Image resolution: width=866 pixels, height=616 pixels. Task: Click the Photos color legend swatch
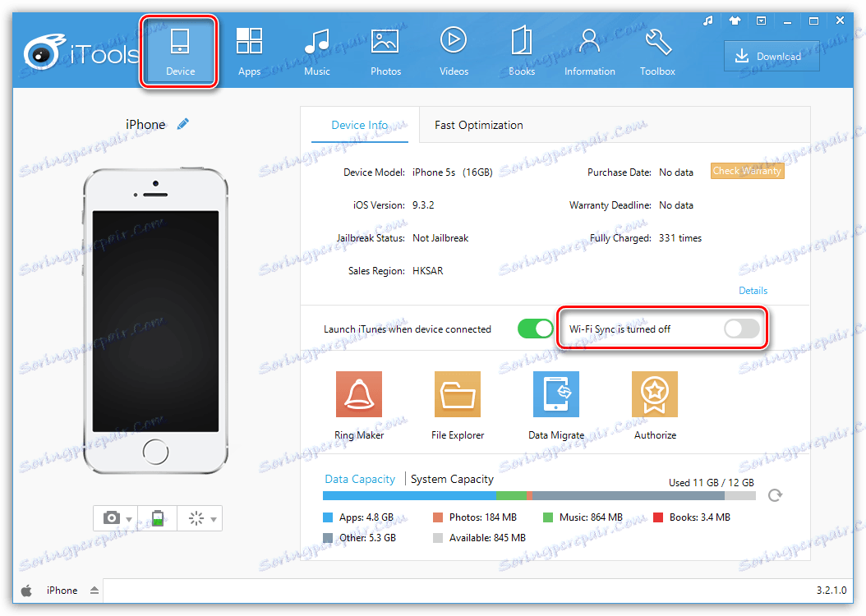click(438, 517)
